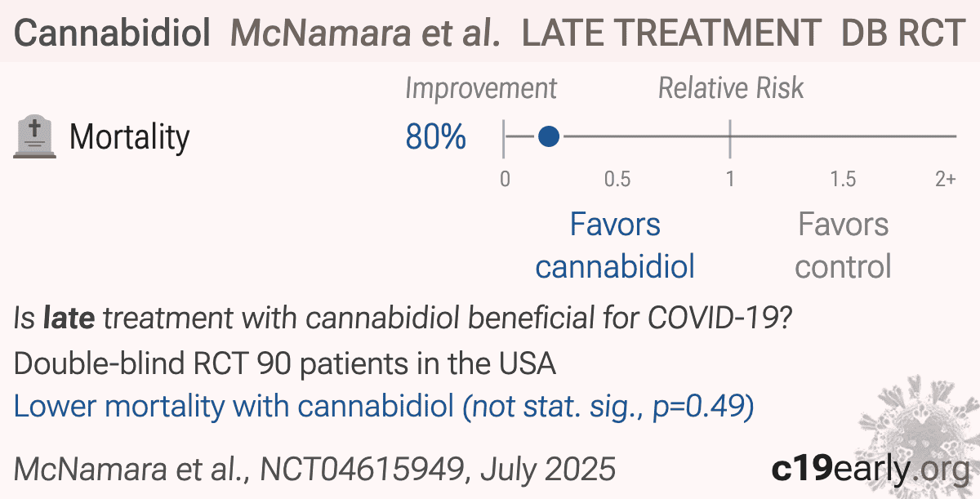This screenshot has height=499, width=980.
Task: Click the Relative Risk axis heading
Action: (731, 88)
